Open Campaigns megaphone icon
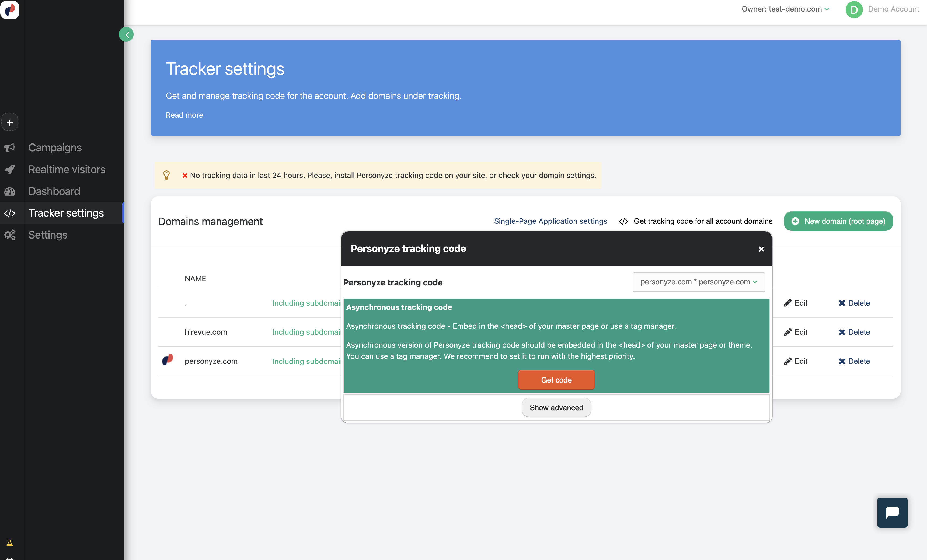This screenshot has width=927, height=560. (x=10, y=148)
